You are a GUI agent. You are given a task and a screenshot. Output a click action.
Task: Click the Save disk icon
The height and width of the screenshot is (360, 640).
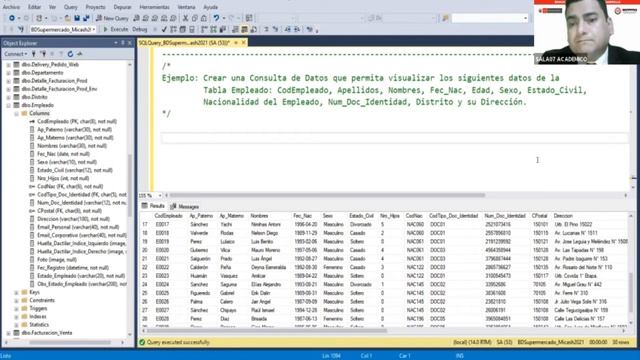[77, 18]
